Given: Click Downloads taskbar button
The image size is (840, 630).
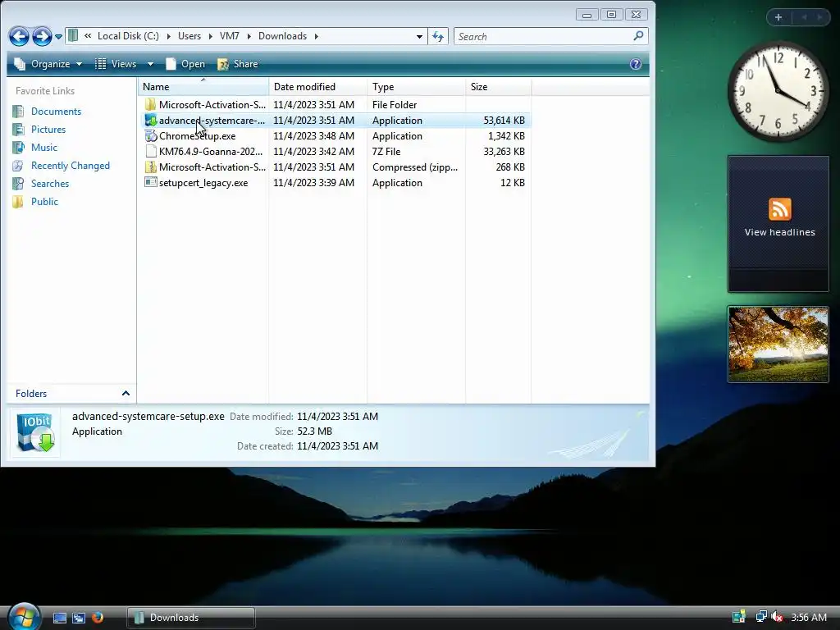Looking at the screenshot, I should click(x=190, y=618).
